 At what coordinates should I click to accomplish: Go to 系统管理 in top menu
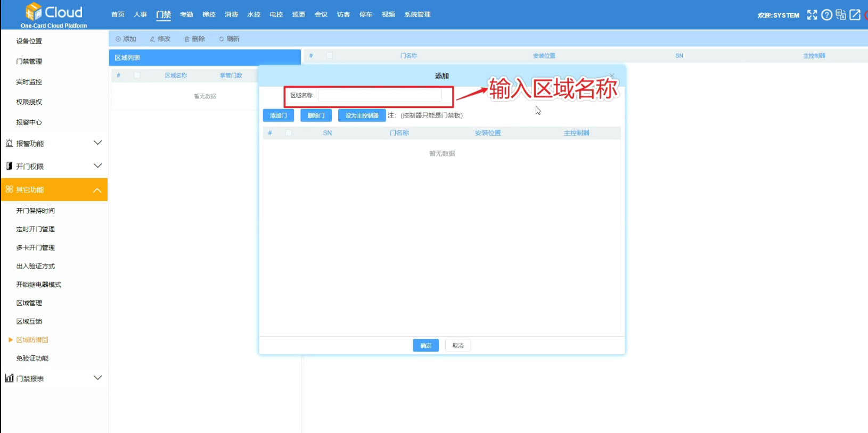pos(417,14)
